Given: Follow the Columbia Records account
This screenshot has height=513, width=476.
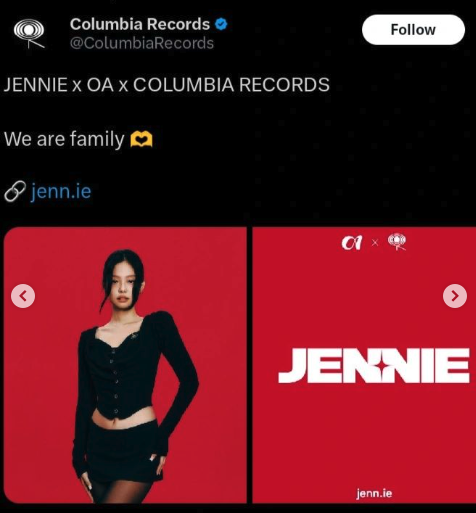Looking at the screenshot, I should 413,30.
